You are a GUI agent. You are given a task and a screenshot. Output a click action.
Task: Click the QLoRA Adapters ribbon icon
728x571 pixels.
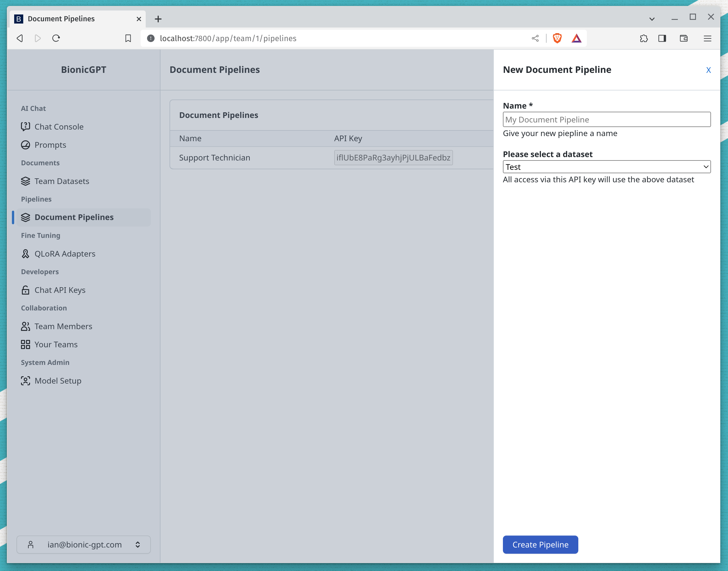[x=26, y=254]
